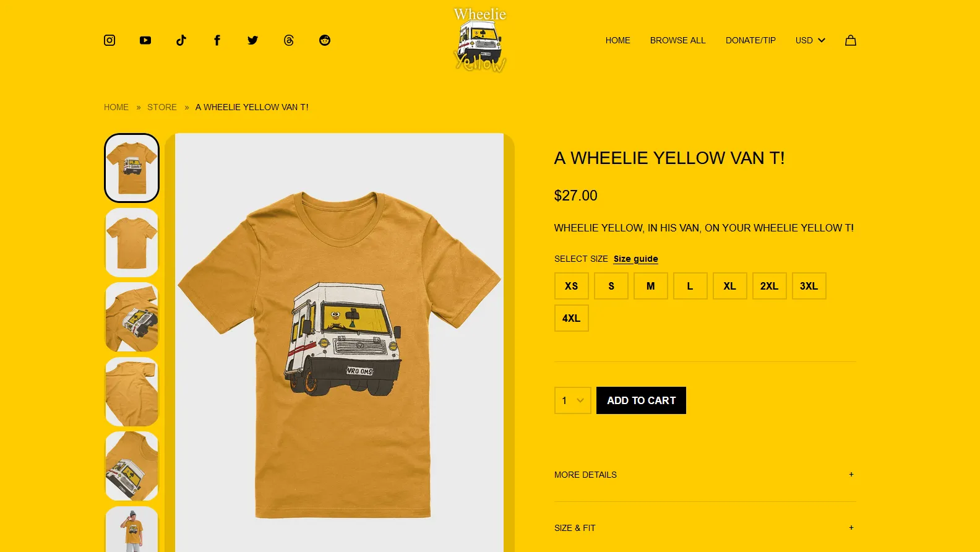Open the YouTube channel icon
The height and width of the screenshot is (552, 980).
(145, 40)
